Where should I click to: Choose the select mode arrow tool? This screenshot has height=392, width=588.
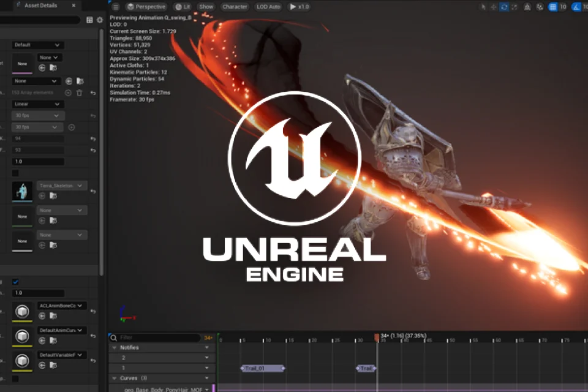483,7
